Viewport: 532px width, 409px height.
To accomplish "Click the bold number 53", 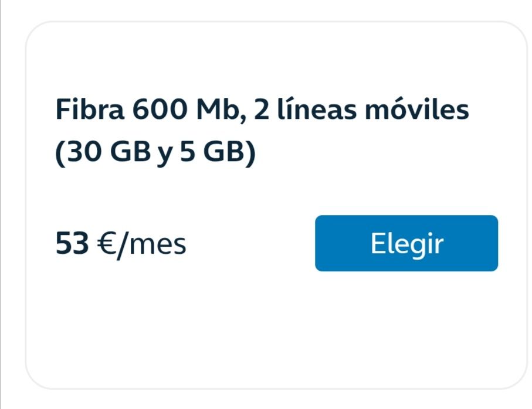I will click(72, 244).
